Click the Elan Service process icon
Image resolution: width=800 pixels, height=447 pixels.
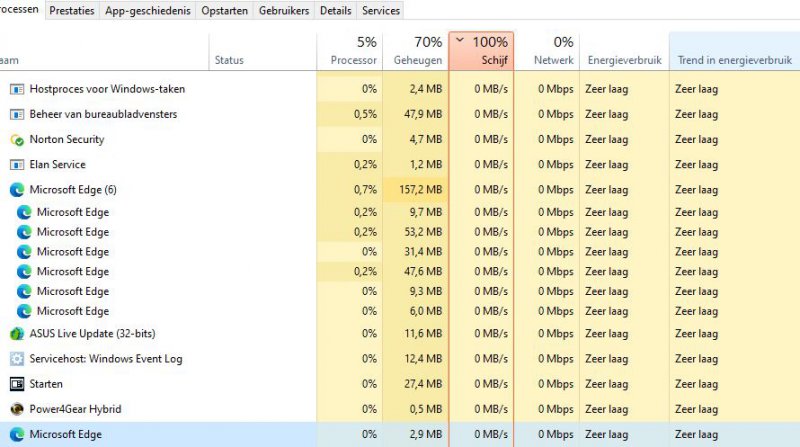(x=17, y=165)
